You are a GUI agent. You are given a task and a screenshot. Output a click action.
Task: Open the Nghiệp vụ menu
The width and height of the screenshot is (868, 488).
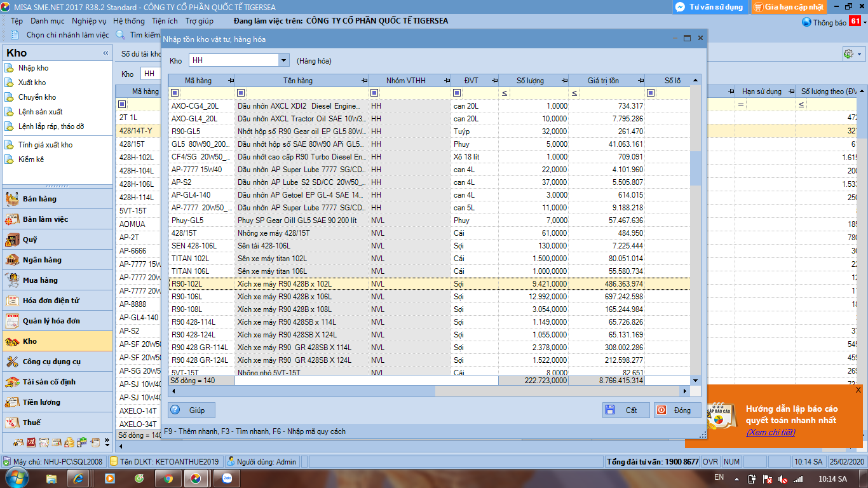89,21
